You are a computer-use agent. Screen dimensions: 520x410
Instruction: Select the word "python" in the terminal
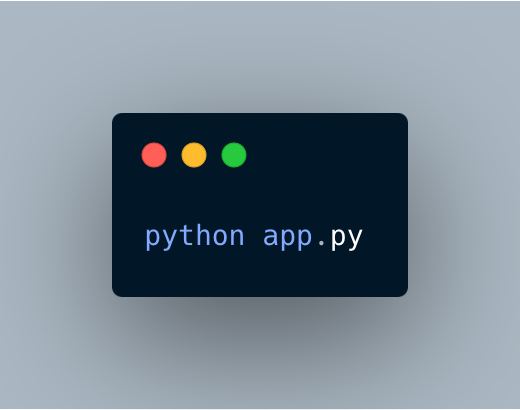(195, 237)
